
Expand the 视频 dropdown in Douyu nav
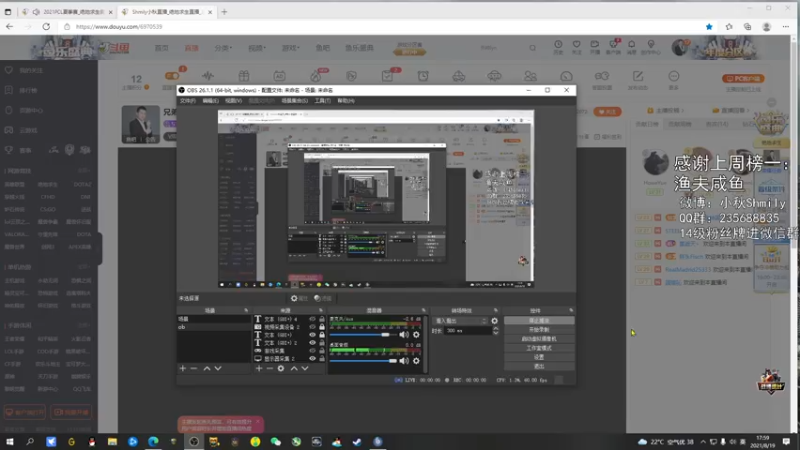(257, 48)
